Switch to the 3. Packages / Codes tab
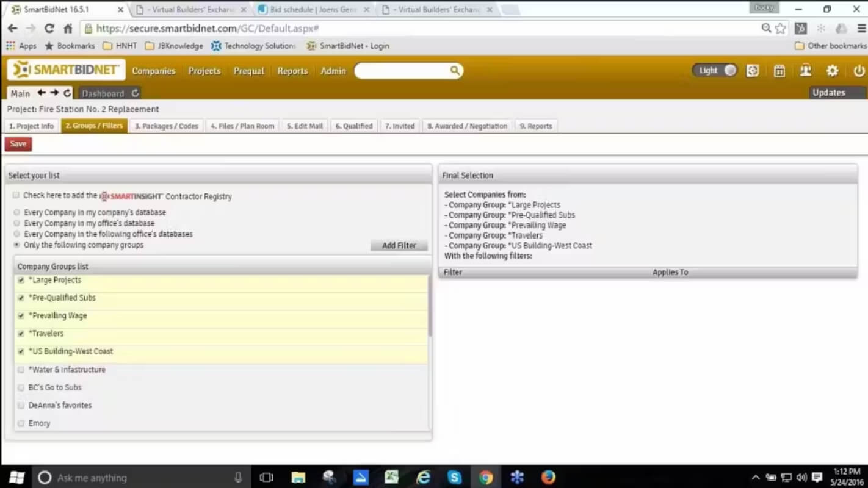The height and width of the screenshot is (488, 868). (167, 126)
